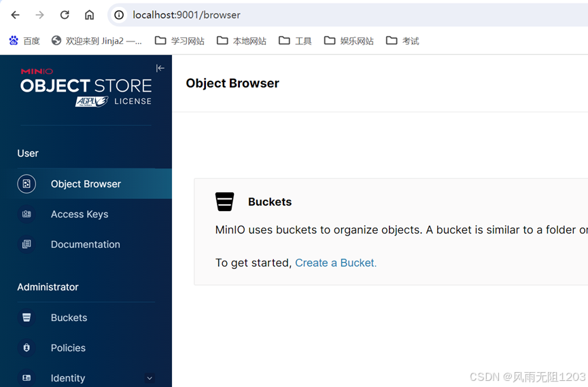Click the Object Browser page heading
The image size is (588, 387).
(x=232, y=83)
